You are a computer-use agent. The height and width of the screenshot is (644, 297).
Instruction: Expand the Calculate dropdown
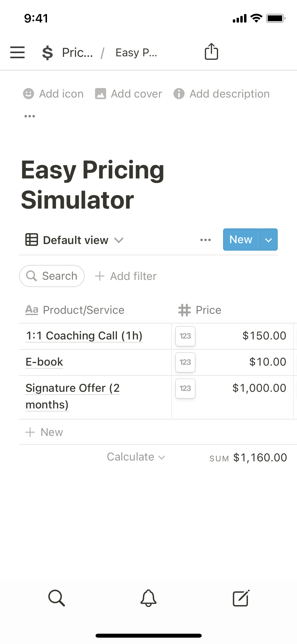pyautogui.click(x=136, y=457)
